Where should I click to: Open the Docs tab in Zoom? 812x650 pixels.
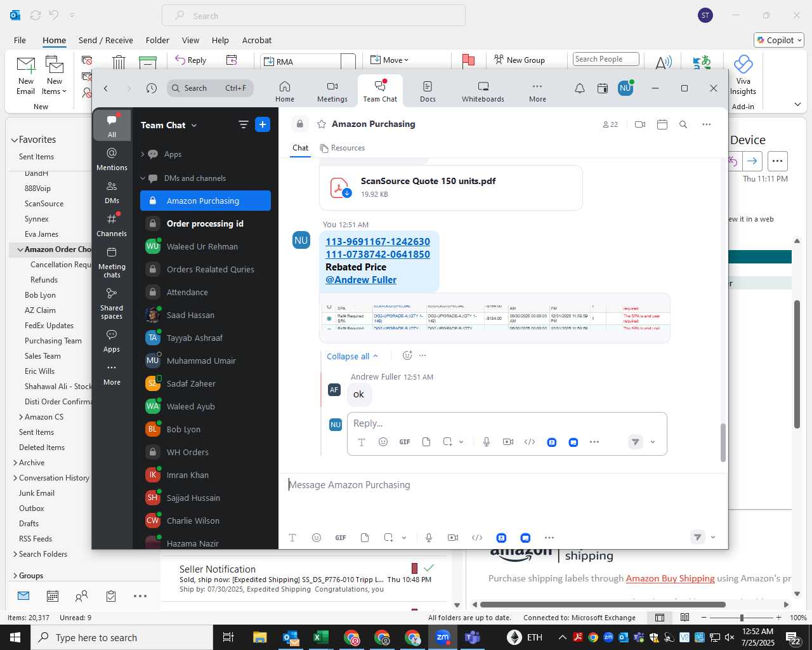(x=428, y=91)
